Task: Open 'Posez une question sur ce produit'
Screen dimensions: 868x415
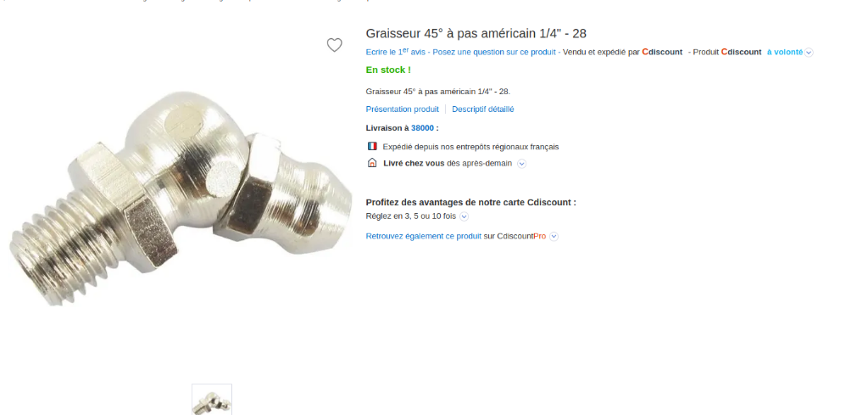Action: point(494,52)
